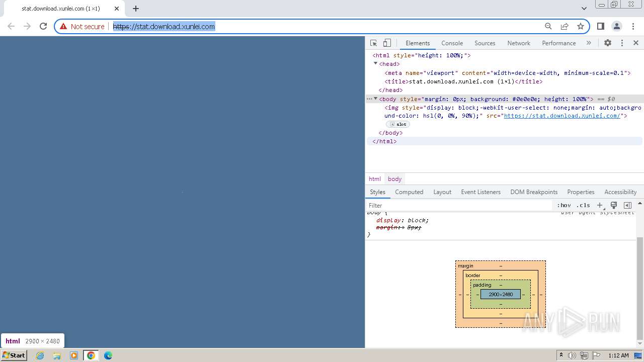Open the img src xunlei link
This screenshot has width=644, height=362.
pos(562,116)
